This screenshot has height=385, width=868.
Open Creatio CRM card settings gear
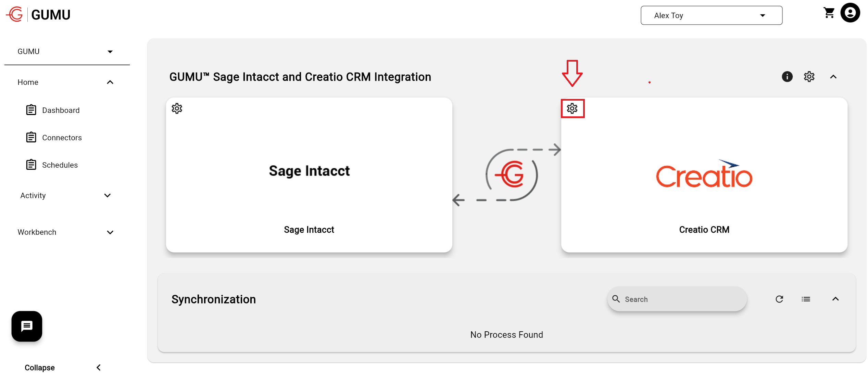point(572,108)
